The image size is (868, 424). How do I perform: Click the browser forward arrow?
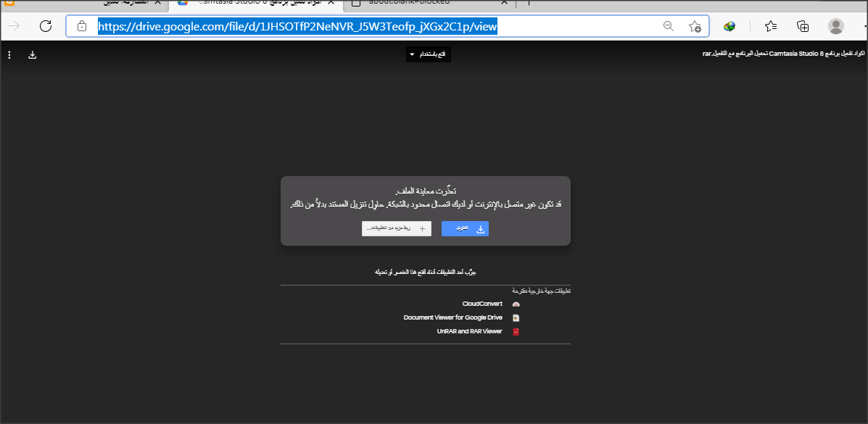tap(14, 26)
